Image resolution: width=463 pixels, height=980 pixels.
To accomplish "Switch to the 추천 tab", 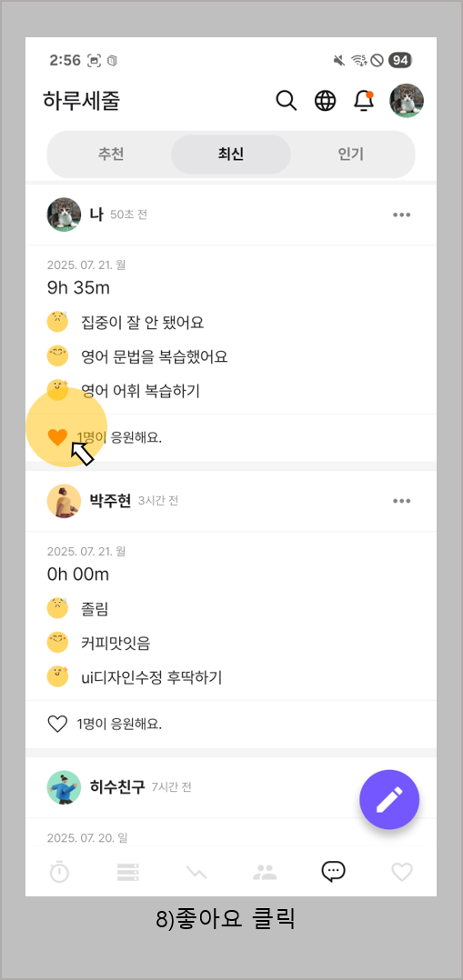I will click(x=111, y=154).
